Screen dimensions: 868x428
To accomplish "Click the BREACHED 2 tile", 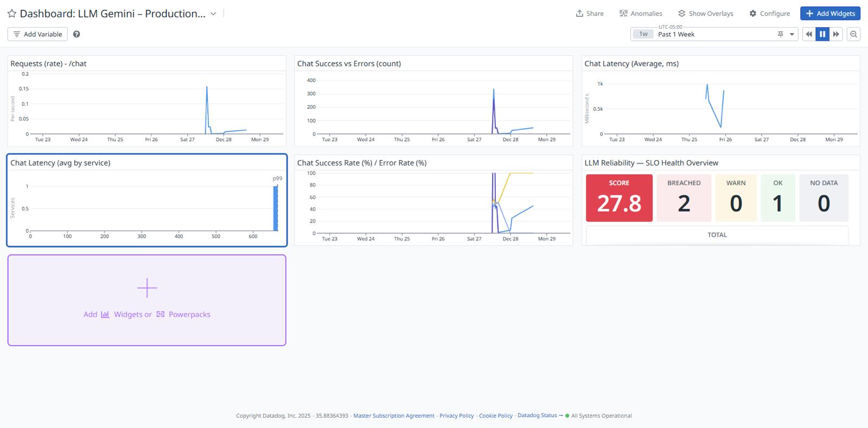I will (x=684, y=198).
